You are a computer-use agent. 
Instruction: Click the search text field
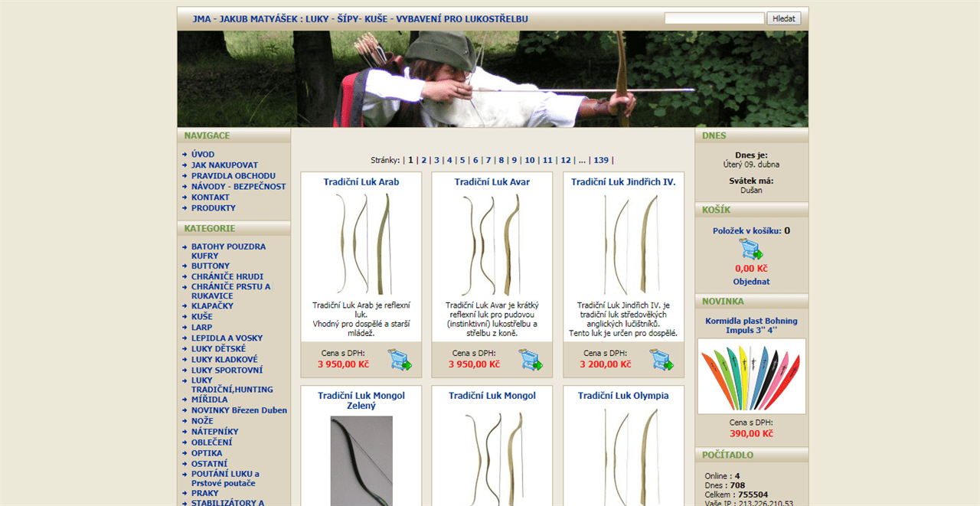714,18
